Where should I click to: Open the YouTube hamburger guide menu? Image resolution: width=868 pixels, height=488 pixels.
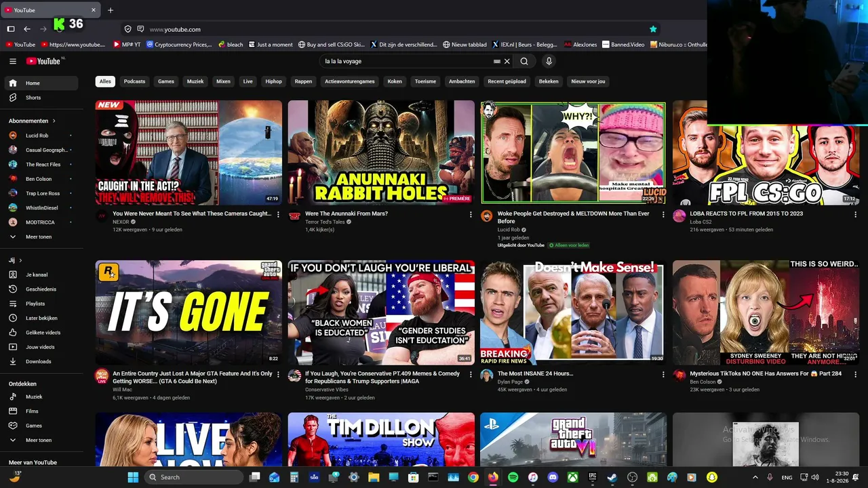13,61
